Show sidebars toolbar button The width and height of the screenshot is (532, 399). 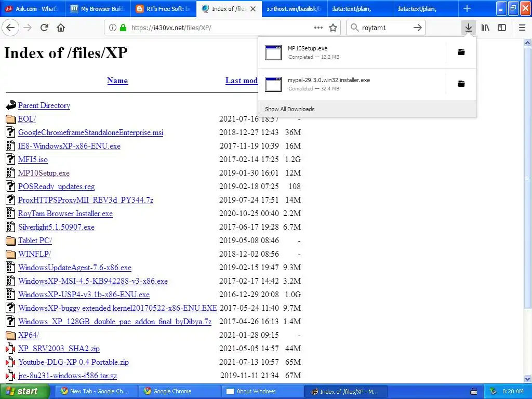tap(502, 28)
